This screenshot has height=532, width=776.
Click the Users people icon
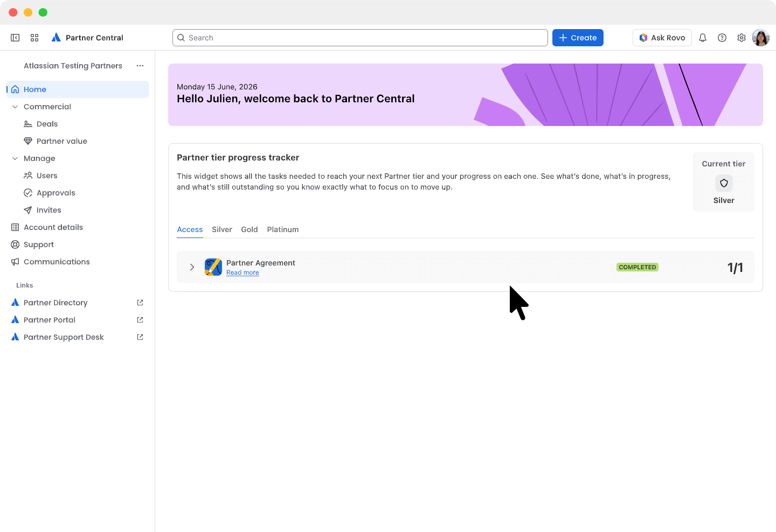28,176
